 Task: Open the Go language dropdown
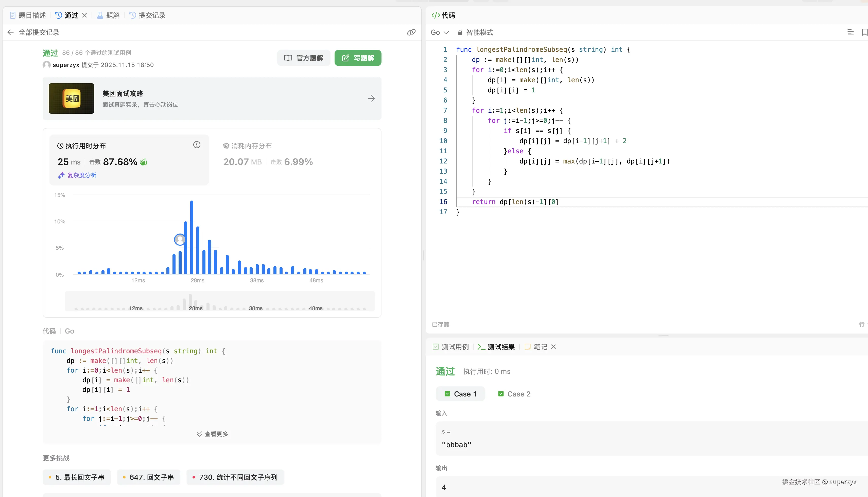(439, 32)
